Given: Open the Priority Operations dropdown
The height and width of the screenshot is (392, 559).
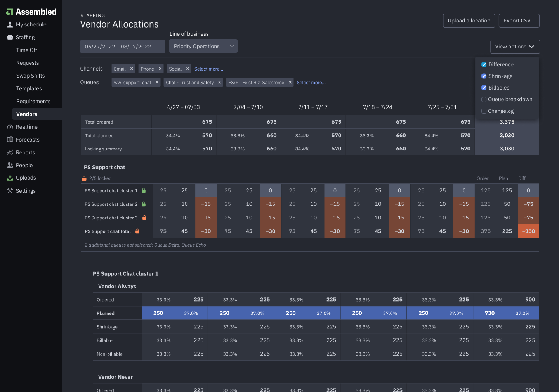Looking at the screenshot, I should (x=203, y=46).
